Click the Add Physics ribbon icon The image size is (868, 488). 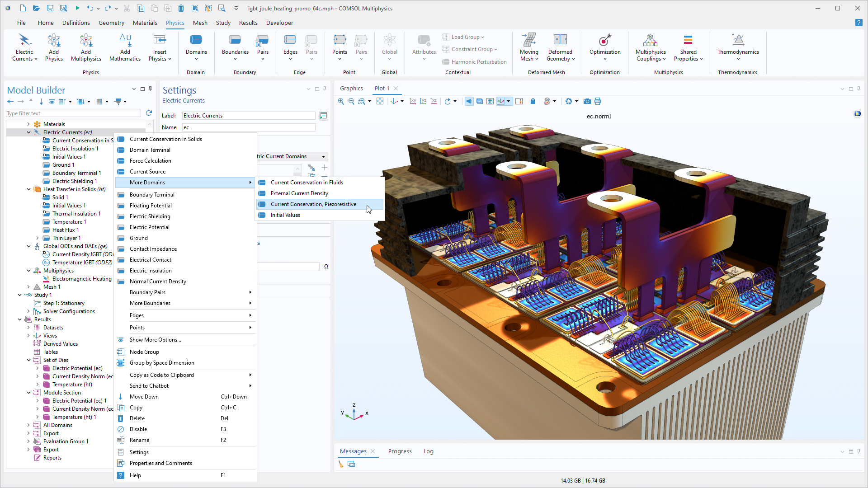coord(54,47)
